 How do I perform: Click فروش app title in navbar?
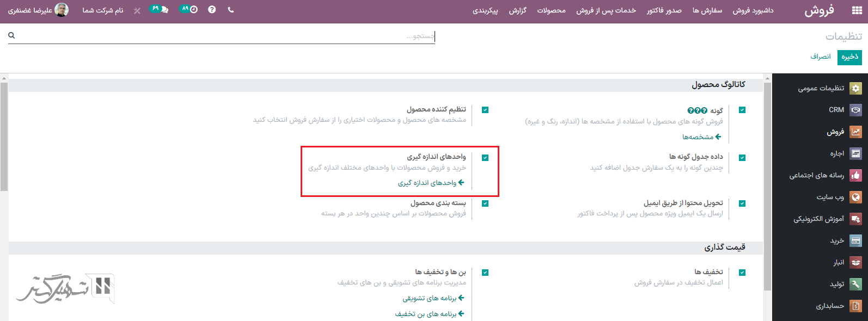pyautogui.click(x=820, y=10)
